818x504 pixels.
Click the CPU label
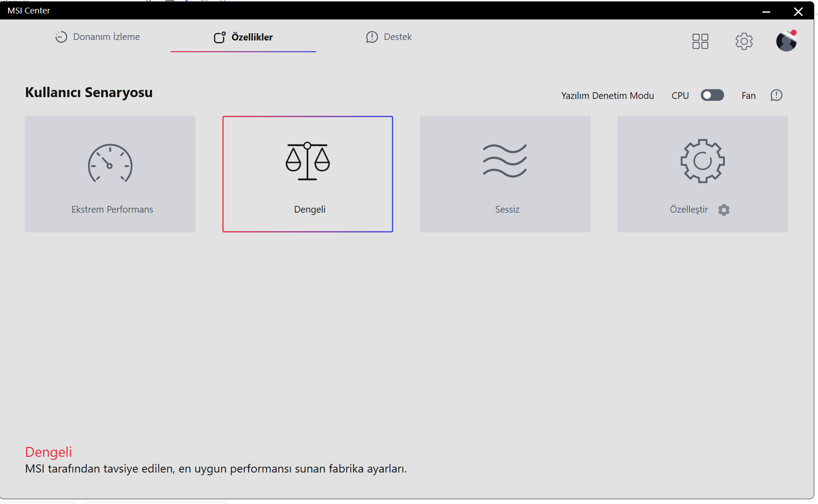pos(680,95)
